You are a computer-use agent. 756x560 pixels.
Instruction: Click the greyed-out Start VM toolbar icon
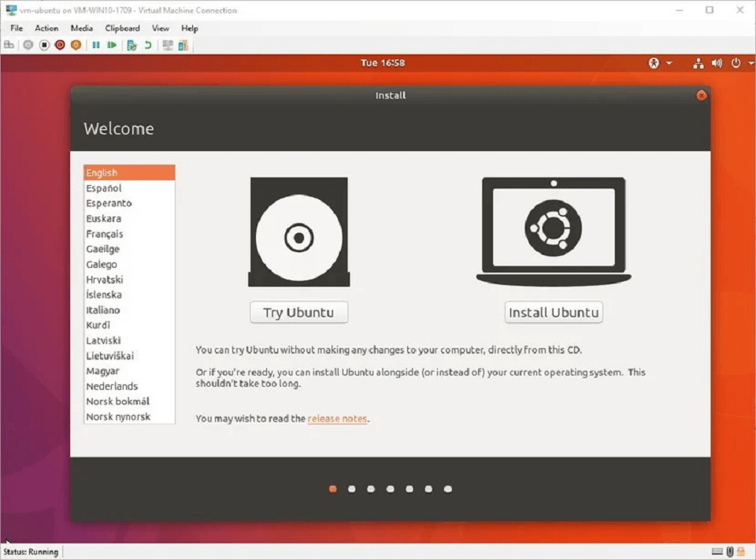28,46
